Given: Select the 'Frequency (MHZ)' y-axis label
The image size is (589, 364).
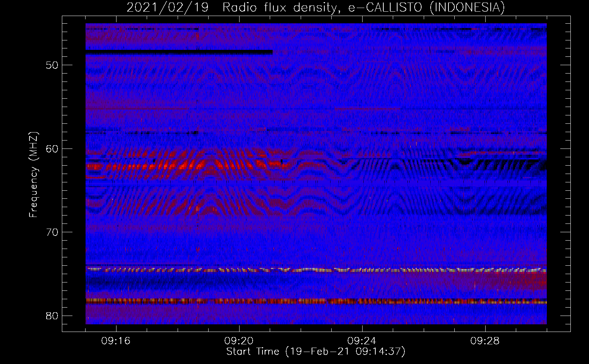Looking at the screenshot, I should (33, 174).
